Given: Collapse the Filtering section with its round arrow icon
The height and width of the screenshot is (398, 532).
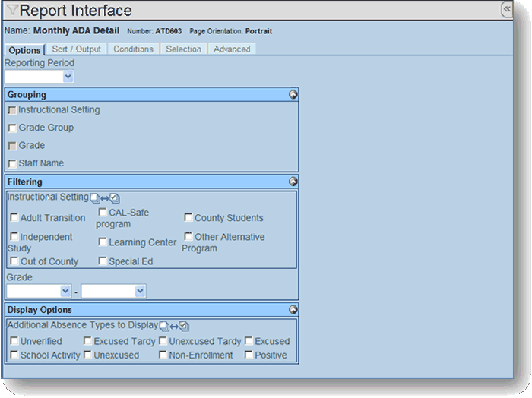Looking at the screenshot, I should point(293,182).
